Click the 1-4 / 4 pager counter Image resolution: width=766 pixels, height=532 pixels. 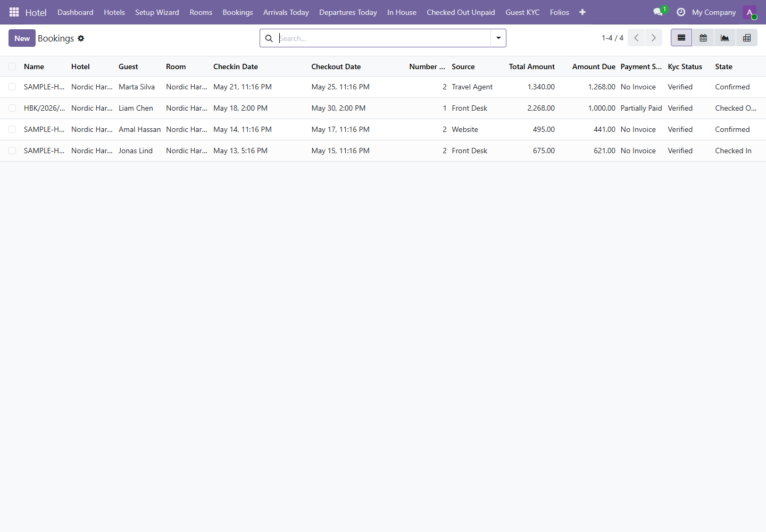(x=612, y=38)
